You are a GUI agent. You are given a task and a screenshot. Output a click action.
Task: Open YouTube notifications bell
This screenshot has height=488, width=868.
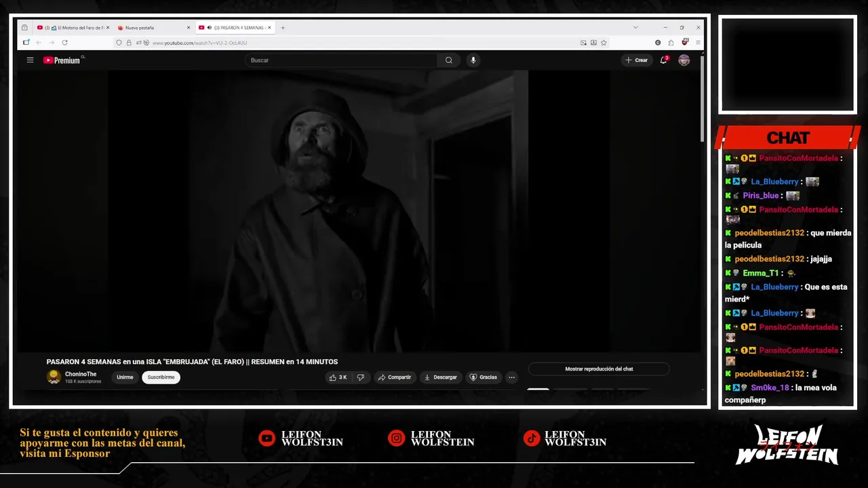click(x=664, y=60)
